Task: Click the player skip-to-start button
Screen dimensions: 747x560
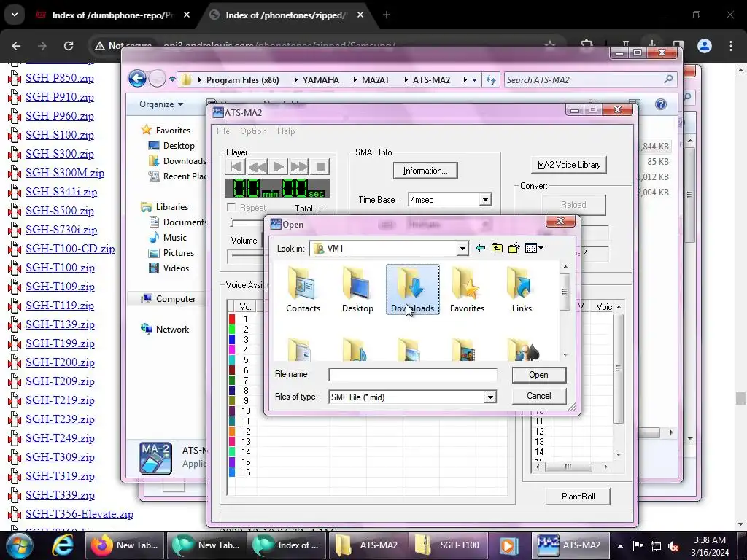Action: 236,167
